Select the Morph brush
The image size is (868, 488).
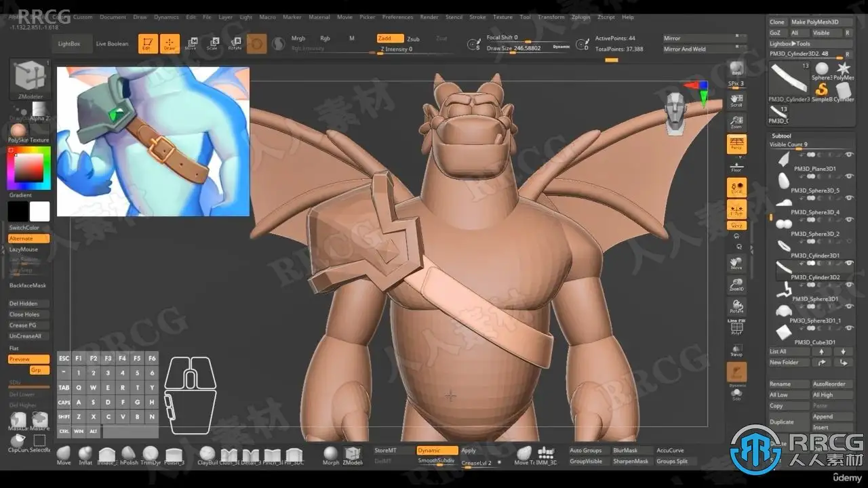(331, 455)
